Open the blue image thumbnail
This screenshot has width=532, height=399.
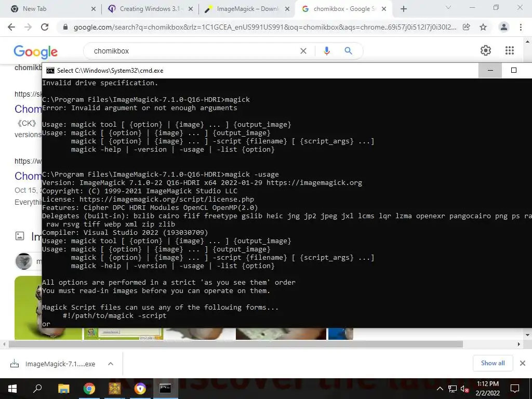[x=341, y=334]
